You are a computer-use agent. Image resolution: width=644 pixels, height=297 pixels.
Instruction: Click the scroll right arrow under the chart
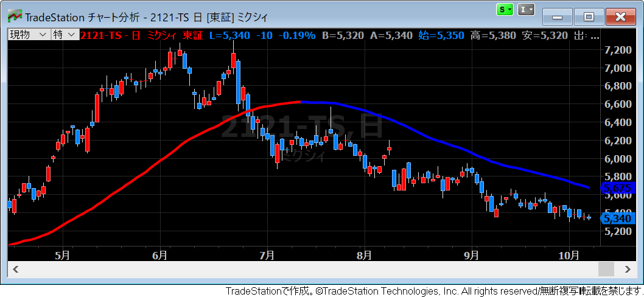tap(627, 269)
